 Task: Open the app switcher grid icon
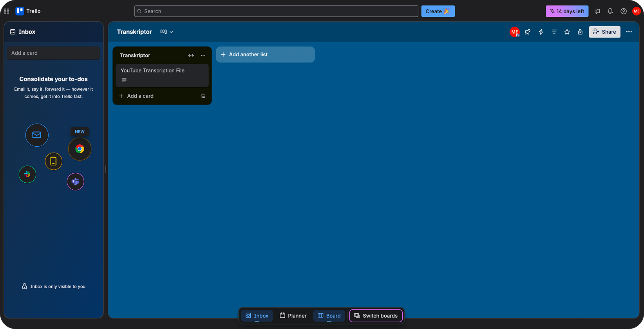[x=7, y=11]
